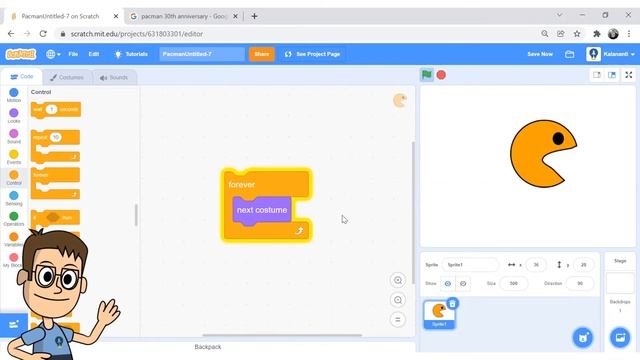640x360 pixels.
Task: Open the language globe menu
Action: pos(53,54)
